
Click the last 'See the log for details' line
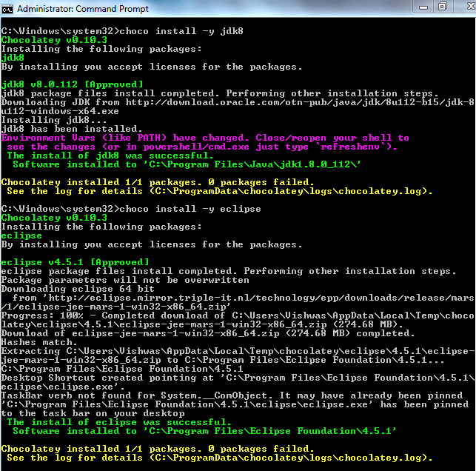pos(219,458)
